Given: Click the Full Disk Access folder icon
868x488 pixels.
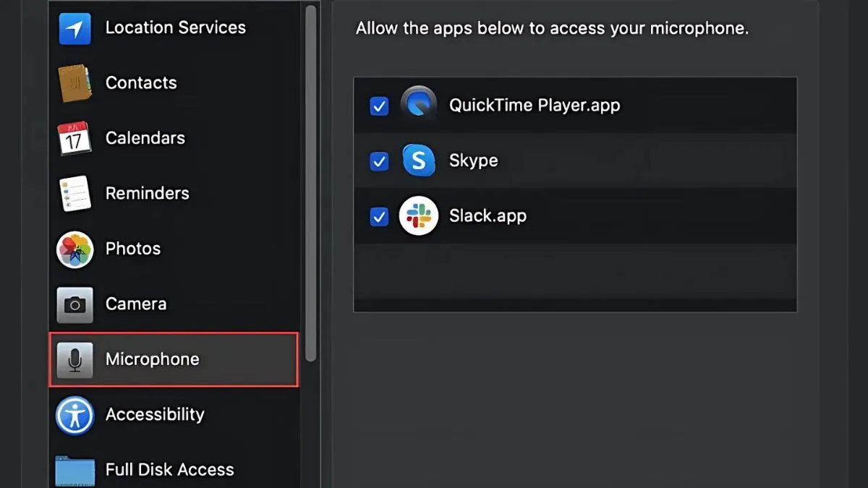Looking at the screenshot, I should (75, 470).
